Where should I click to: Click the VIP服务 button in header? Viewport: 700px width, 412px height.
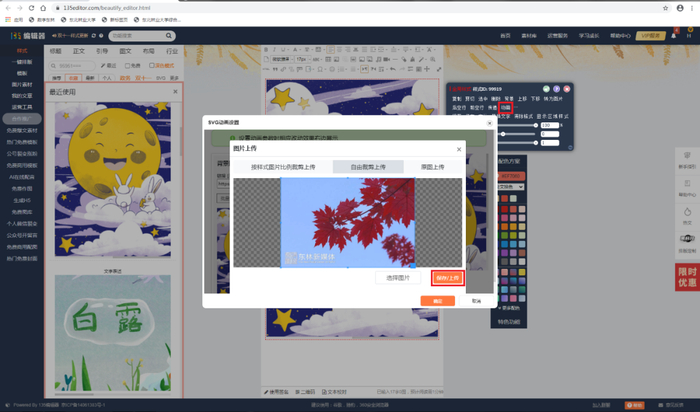click(650, 36)
